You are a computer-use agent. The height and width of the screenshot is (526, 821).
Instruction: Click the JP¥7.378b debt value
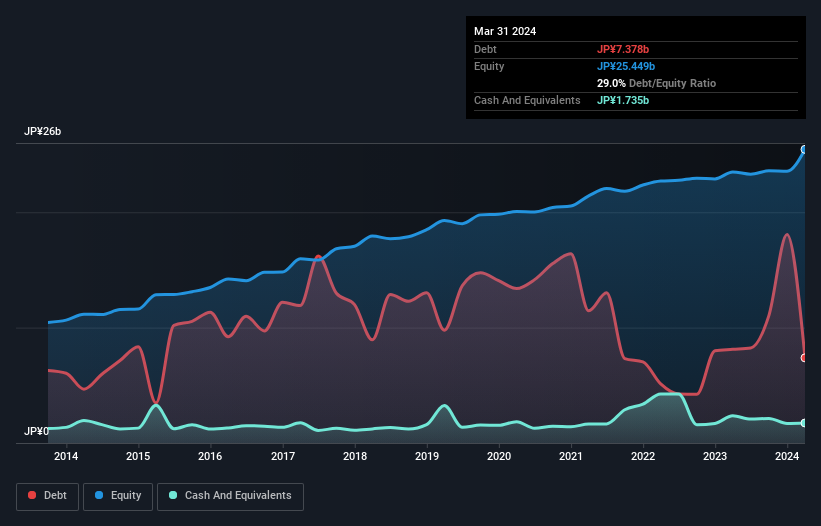(623, 49)
